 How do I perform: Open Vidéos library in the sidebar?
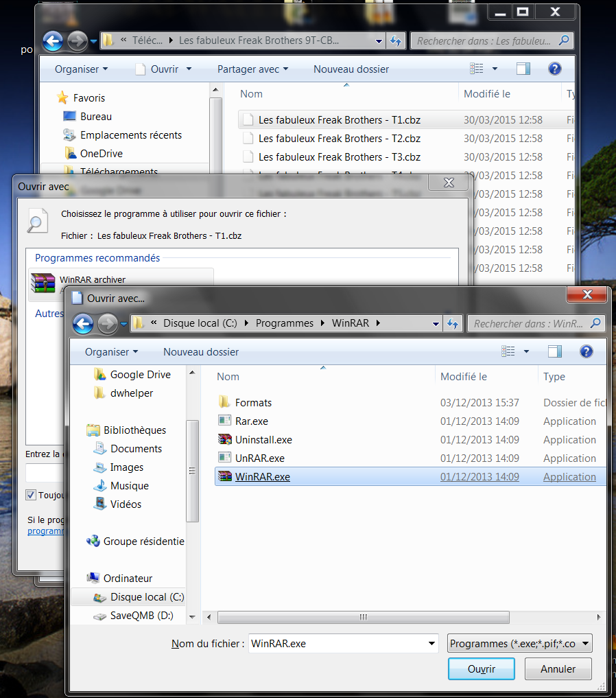(126, 504)
